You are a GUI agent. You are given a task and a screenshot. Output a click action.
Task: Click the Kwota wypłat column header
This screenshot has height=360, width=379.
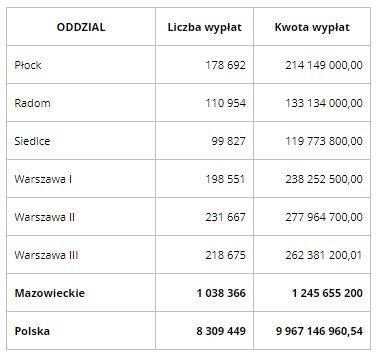point(312,27)
